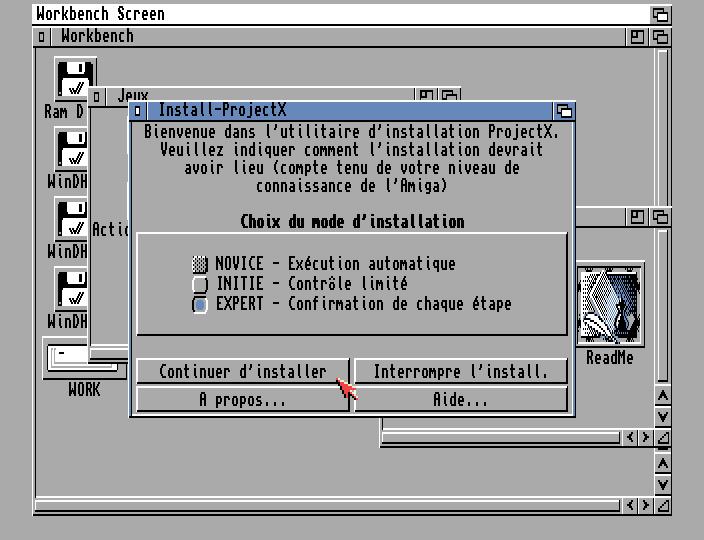Close the Workbench window
Viewport: 704px width, 540px height.
pos(41,37)
